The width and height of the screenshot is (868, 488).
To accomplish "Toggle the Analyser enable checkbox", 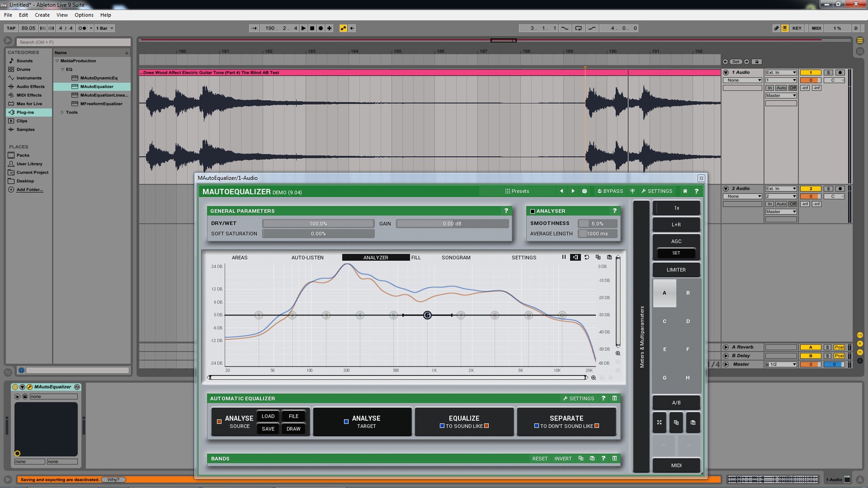I will coord(533,211).
